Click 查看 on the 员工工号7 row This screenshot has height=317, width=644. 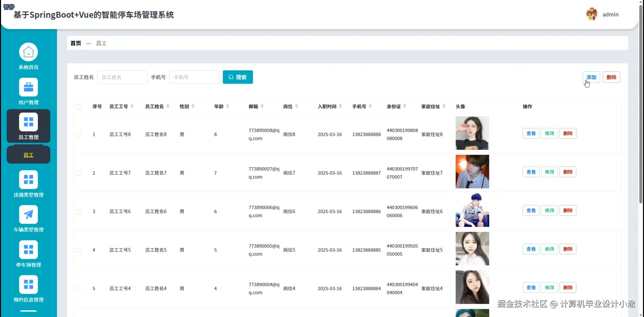[531, 172]
